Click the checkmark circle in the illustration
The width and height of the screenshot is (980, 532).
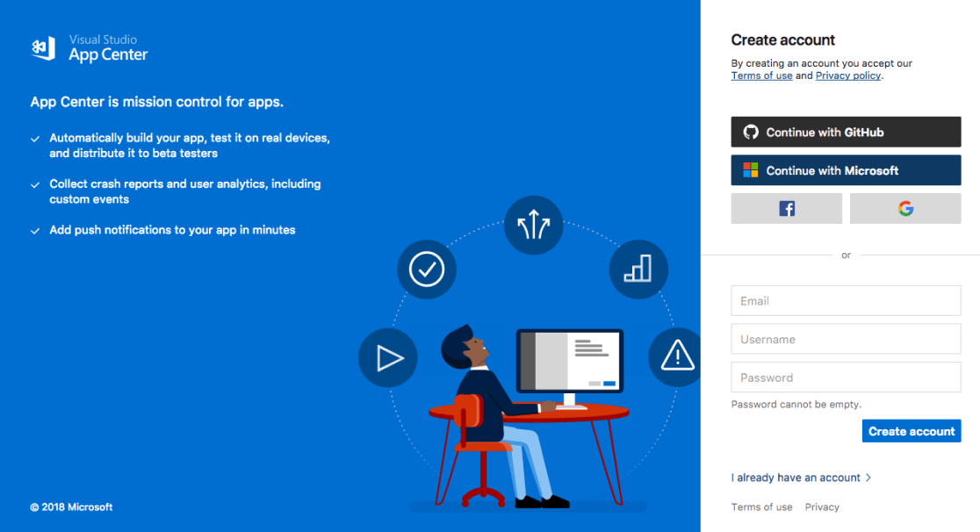[427, 270]
